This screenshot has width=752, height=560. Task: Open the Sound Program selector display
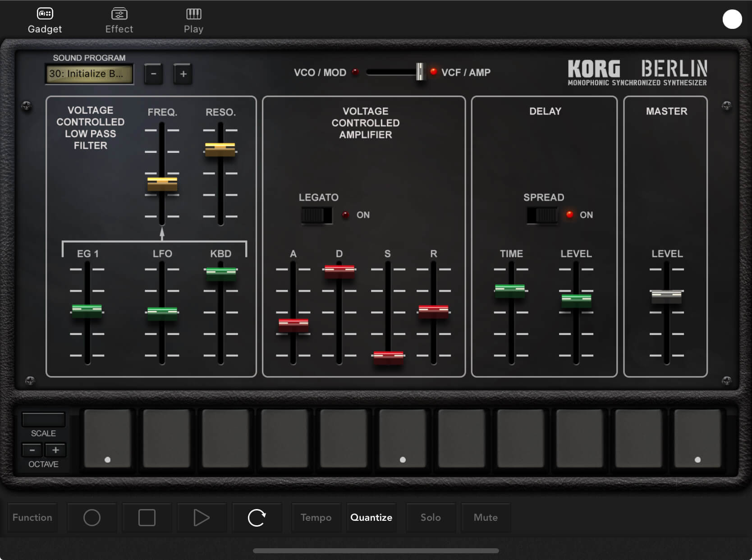pos(89,74)
